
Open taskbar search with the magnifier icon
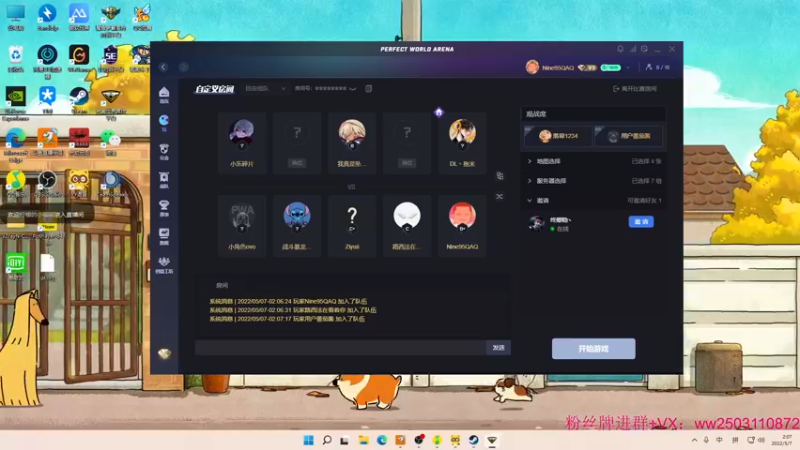pos(327,440)
